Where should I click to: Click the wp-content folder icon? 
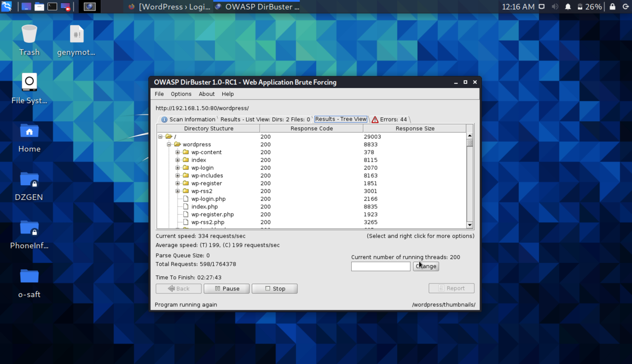(x=185, y=152)
